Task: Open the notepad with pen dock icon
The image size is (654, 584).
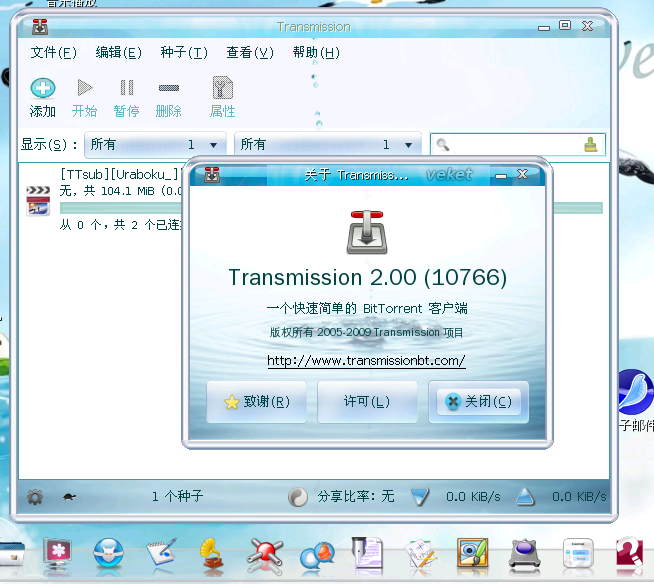Action: (161, 552)
